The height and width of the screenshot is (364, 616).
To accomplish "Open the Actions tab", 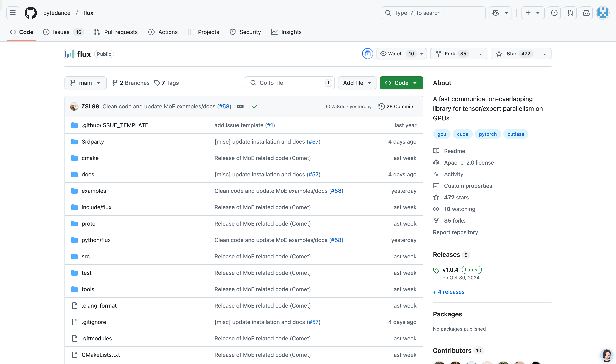I will point(163,32).
